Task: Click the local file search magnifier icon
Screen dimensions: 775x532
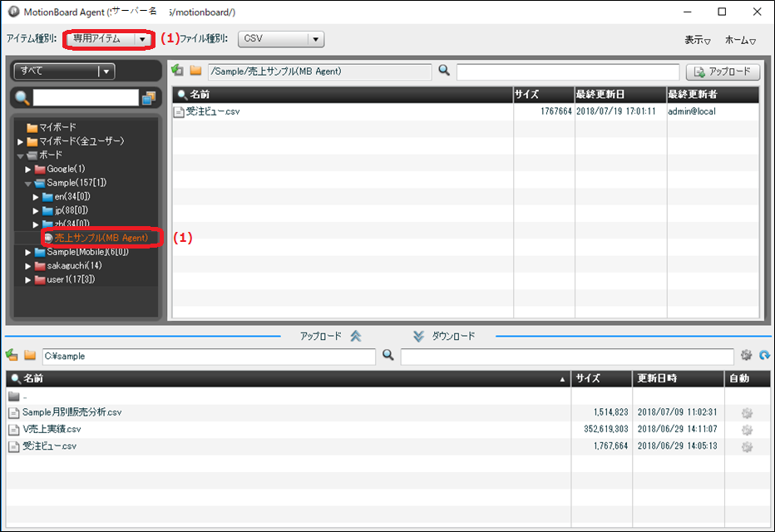Action: (388, 355)
